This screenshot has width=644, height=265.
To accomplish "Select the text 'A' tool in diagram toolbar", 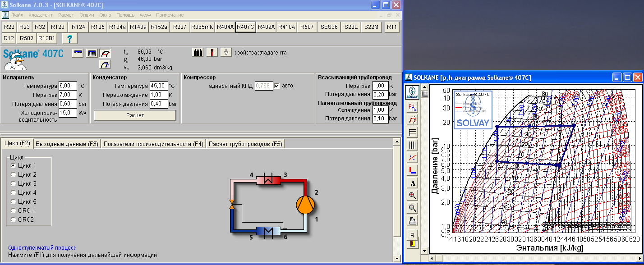I will (413, 183).
